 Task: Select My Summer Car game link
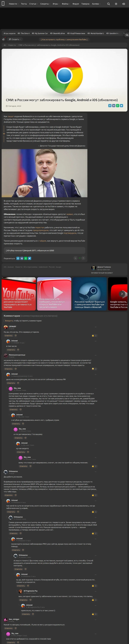[x=40, y=33]
